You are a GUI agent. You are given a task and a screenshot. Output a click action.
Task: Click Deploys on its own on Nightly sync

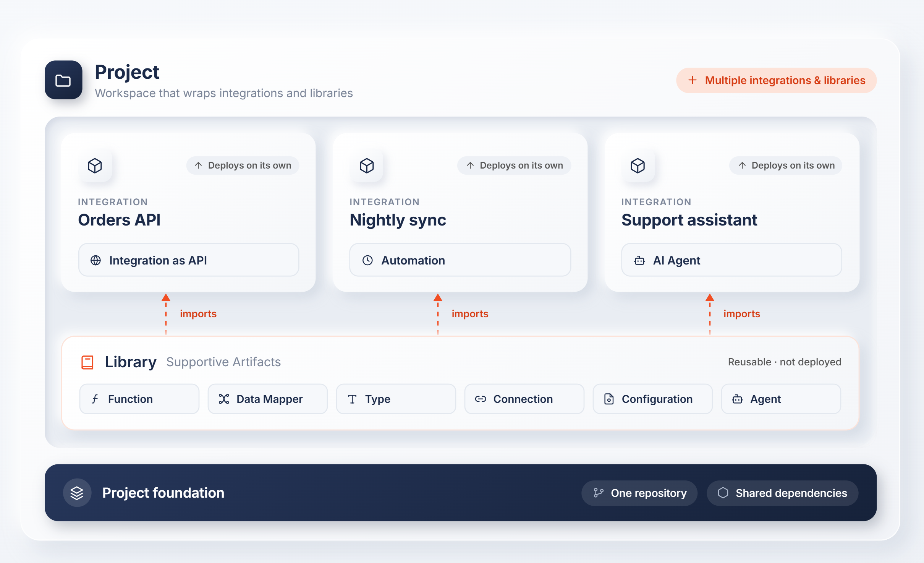514,165
